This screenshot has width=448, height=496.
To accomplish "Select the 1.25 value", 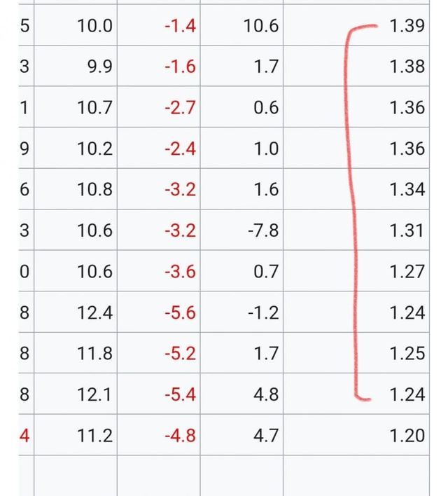I will 407,353.
